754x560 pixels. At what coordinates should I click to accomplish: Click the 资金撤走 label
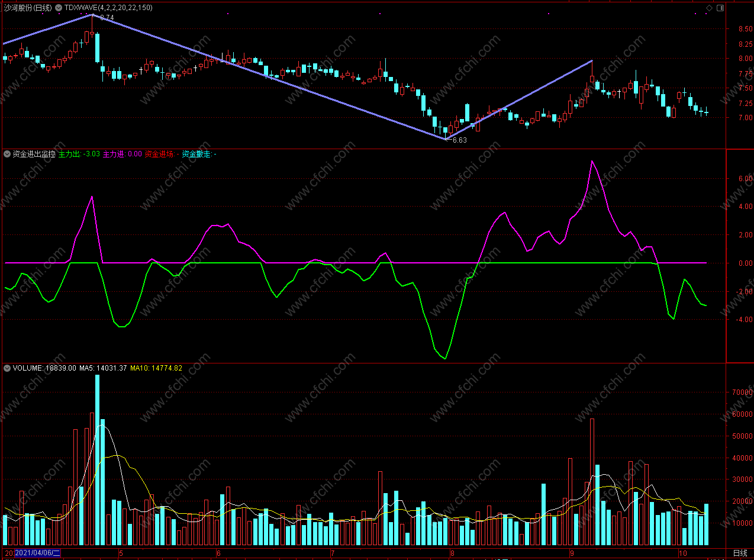[x=199, y=154]
